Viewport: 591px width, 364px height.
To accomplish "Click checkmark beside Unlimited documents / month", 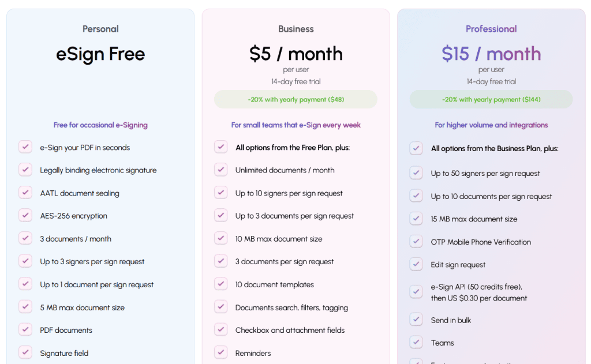I will [x=221, y=170].
